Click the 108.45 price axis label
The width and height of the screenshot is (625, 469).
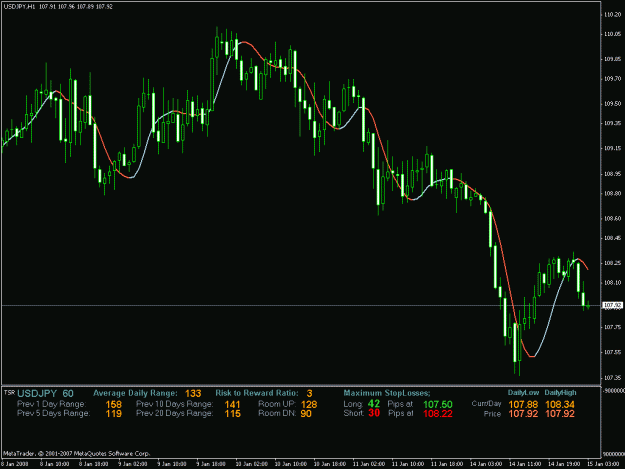tap(613, 238)
